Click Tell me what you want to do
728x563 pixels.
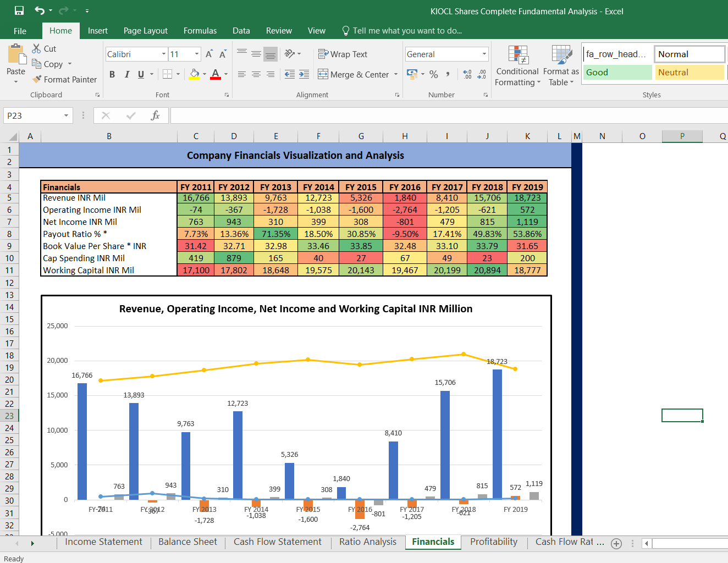(402, 31)
